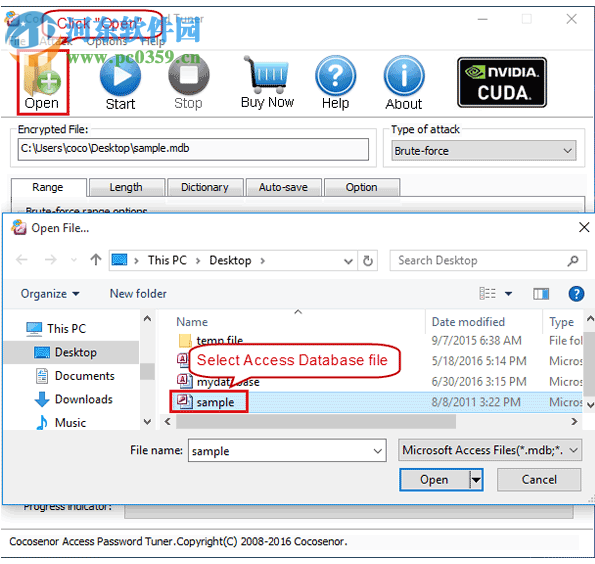Click the Encrypted File path field

pyautogui.click(x=193, y=149)
